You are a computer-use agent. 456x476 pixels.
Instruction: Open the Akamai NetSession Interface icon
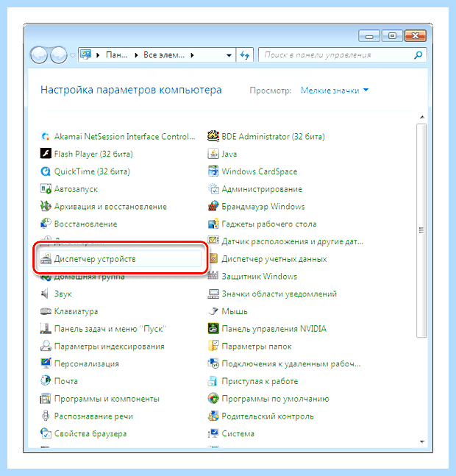pos(46,137)
